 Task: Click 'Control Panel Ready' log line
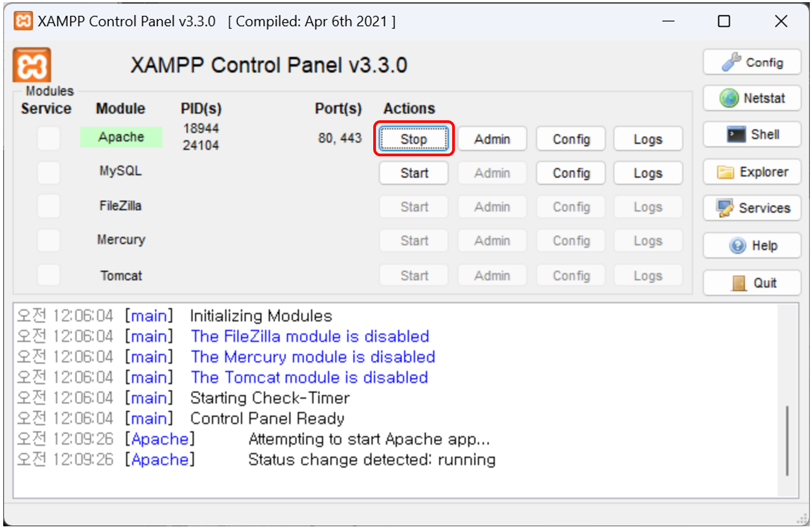267,418
